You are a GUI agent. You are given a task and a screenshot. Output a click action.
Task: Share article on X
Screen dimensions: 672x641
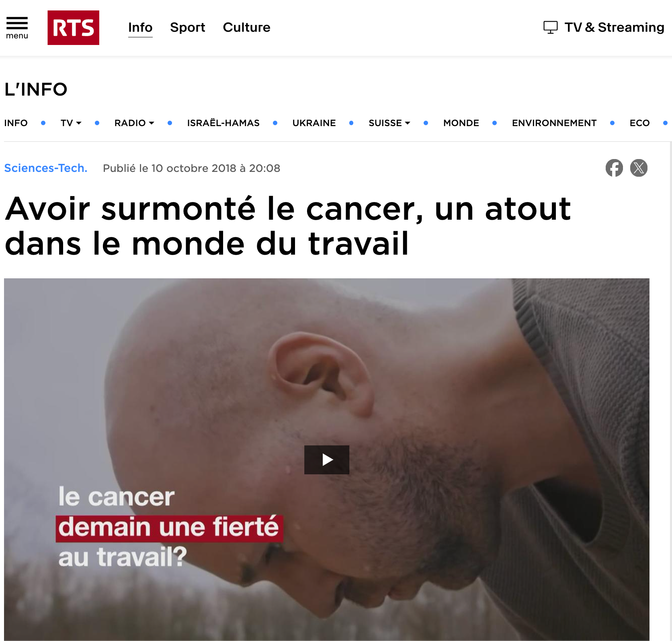click(639, 168)
